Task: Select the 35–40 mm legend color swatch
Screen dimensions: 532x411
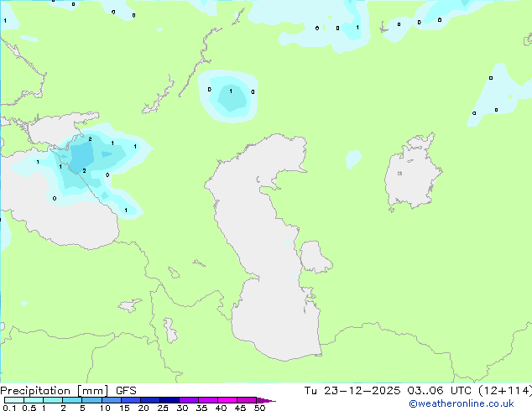Action: click(208, 400)
